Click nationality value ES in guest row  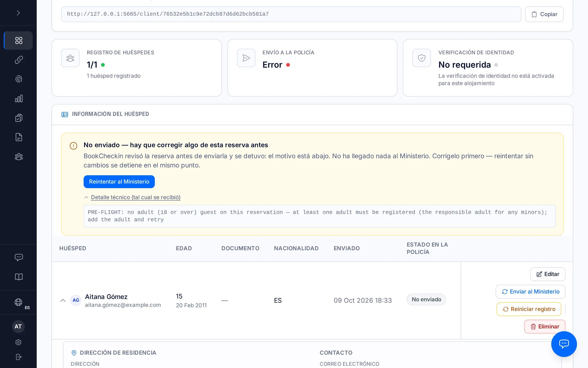pyautogui.click(x=278, y=300)
